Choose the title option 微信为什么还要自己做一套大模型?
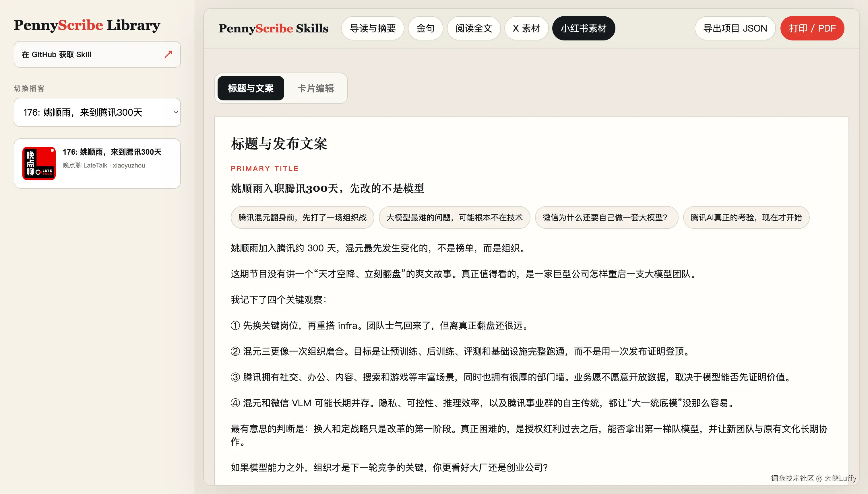 click(x=606, y=217)
